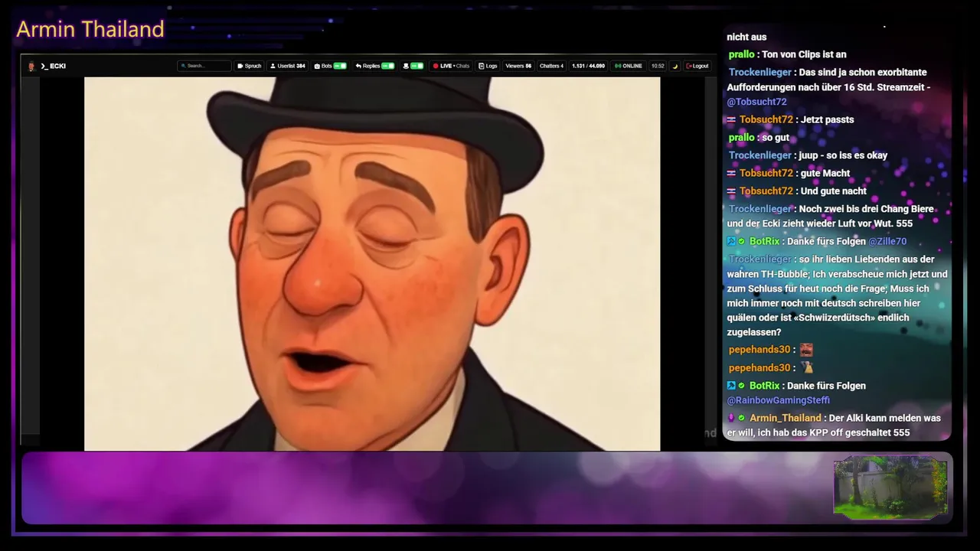
Task: Click the 1.131 / 44.090 stat
Action: pos(588,66)
